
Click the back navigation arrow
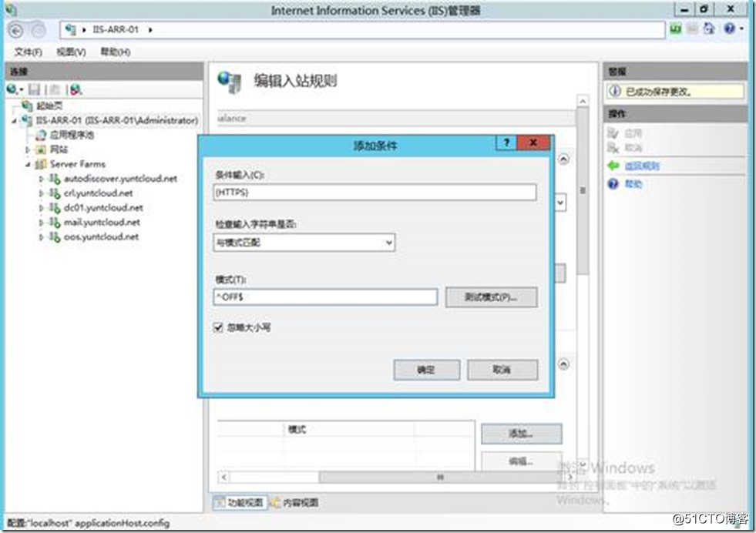[16, 31]
